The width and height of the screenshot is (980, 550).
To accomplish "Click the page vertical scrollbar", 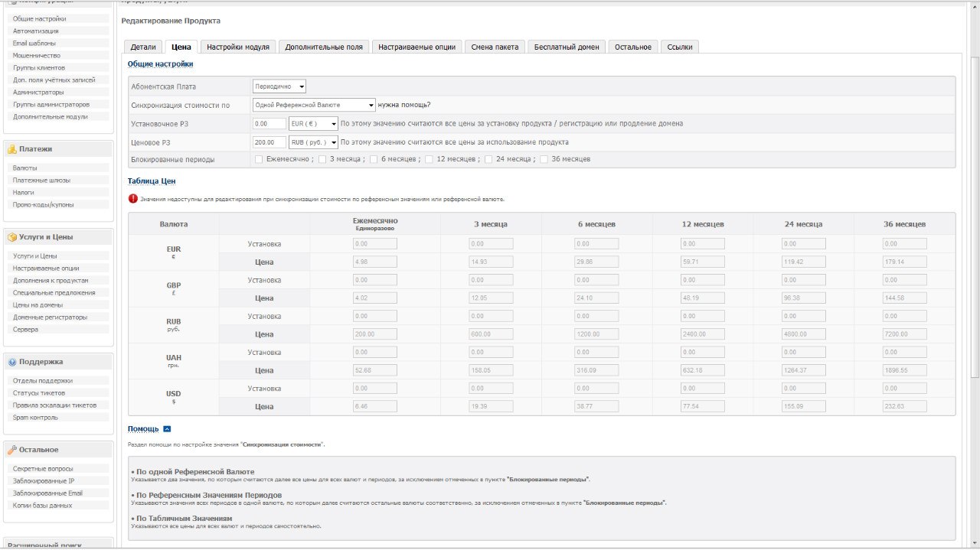I will [x=974, y=229].
